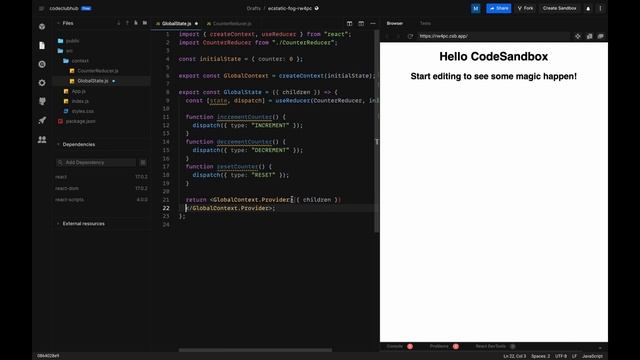Click the editor vertical scrollbar
Viewport: 640px width, 360px height.
[x=376, y=131]
